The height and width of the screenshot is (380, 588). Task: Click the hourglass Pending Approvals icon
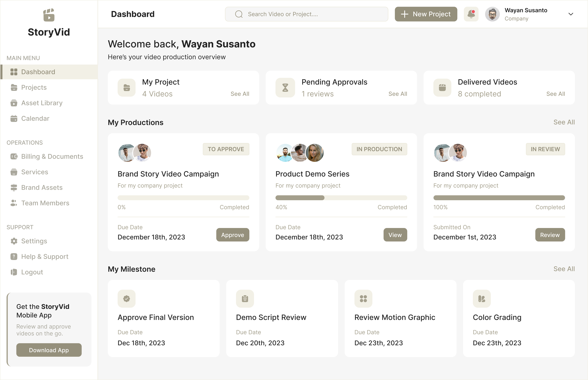pos(285,87)
